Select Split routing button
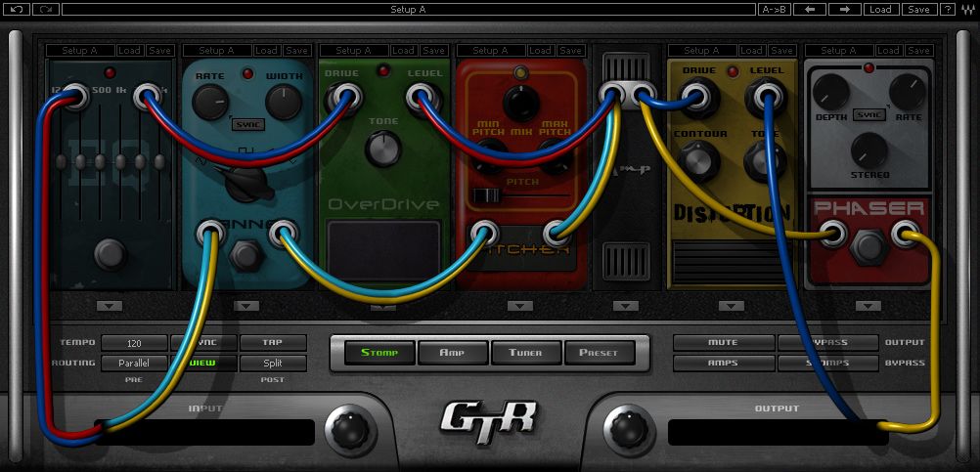The height and width of the screenshot is (472, 980). (273, 363)
